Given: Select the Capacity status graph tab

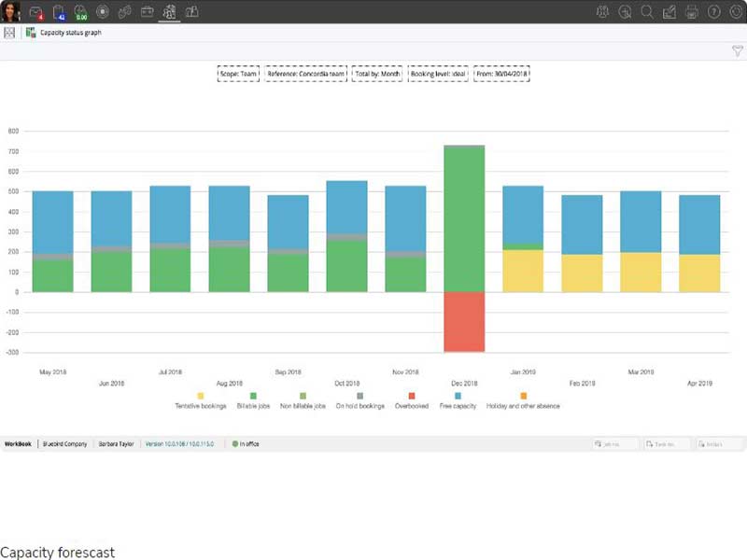Looking at the screenshot, I should 70,33.
